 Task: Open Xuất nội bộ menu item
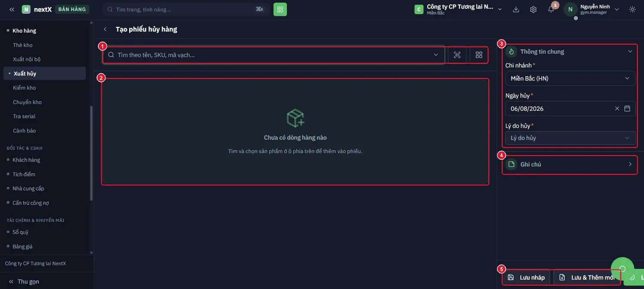(x=27, y=59)
